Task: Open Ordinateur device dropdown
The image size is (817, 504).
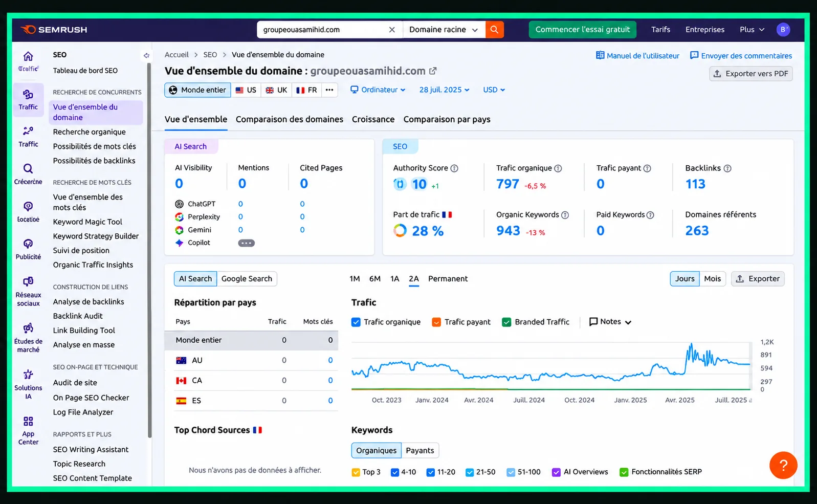Action: click(378, 90)
